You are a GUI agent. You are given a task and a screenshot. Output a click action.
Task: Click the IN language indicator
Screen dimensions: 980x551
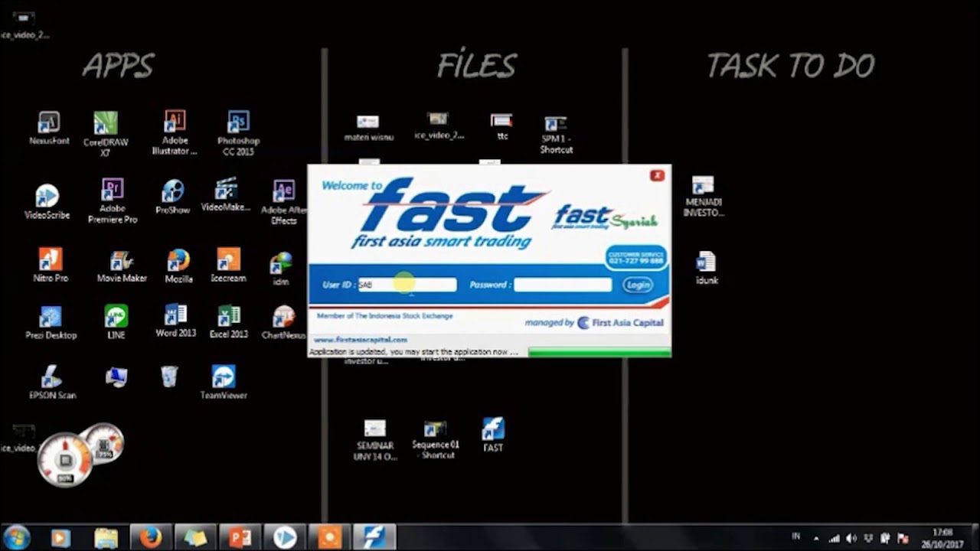[x=795, y=537]
